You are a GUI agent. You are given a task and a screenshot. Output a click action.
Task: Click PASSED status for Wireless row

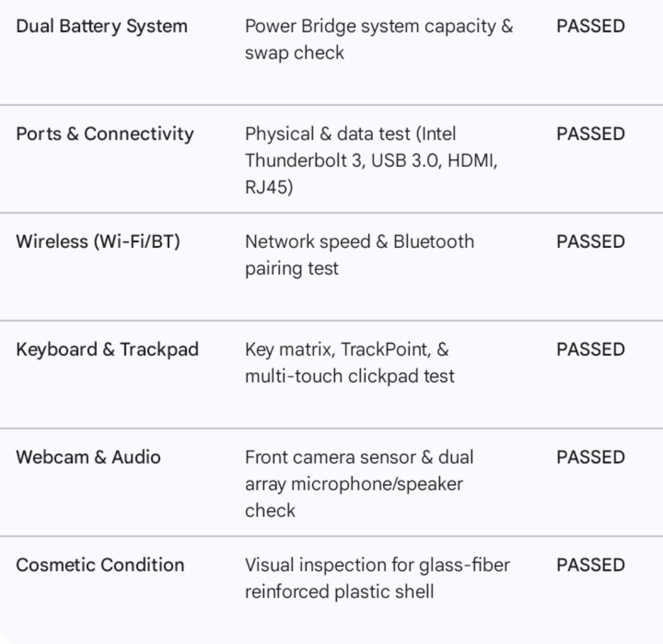591,242
